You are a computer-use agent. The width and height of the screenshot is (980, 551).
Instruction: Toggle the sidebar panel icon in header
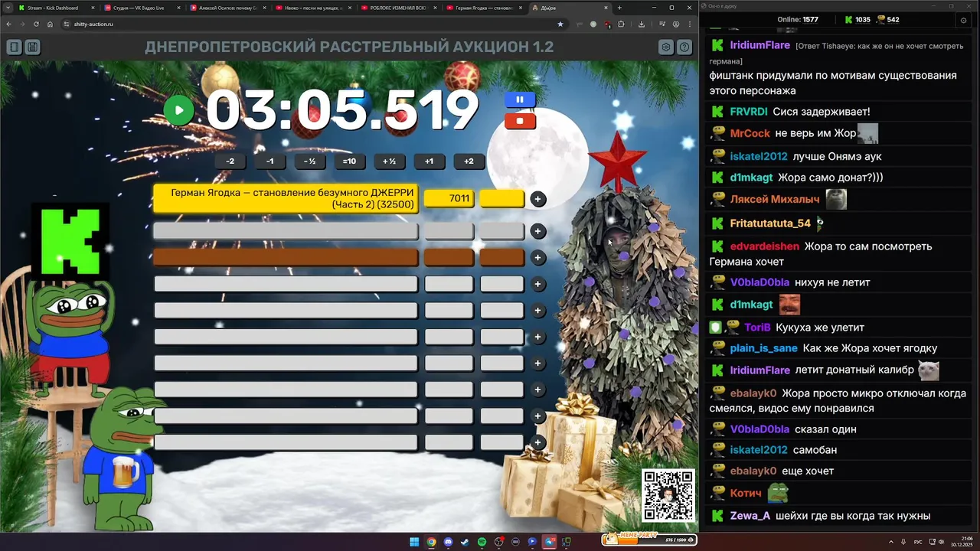14,47
